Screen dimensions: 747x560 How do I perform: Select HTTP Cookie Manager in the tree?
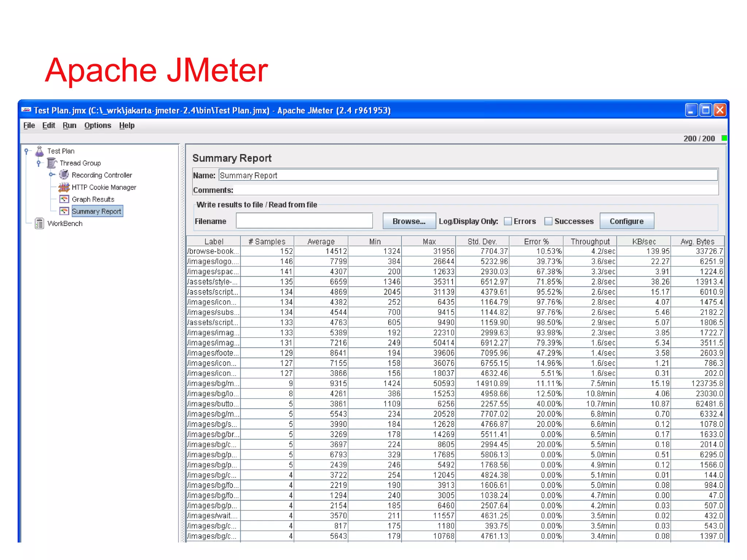[104, 187]
